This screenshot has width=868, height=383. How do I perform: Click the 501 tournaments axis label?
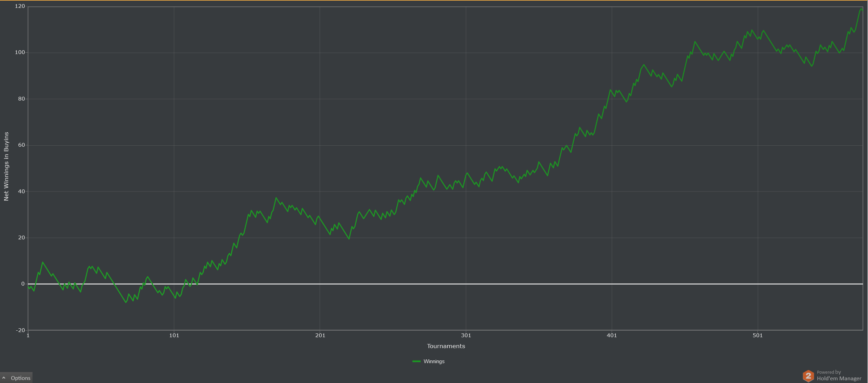[x=758, y=335]
